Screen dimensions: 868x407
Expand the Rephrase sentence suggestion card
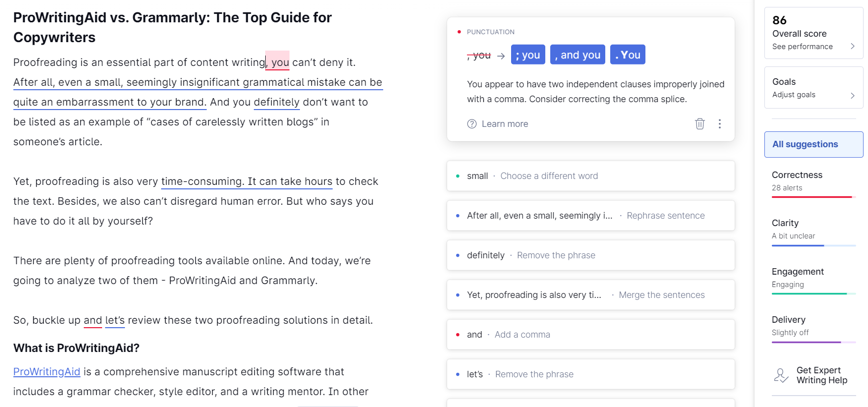pos(590,216)
